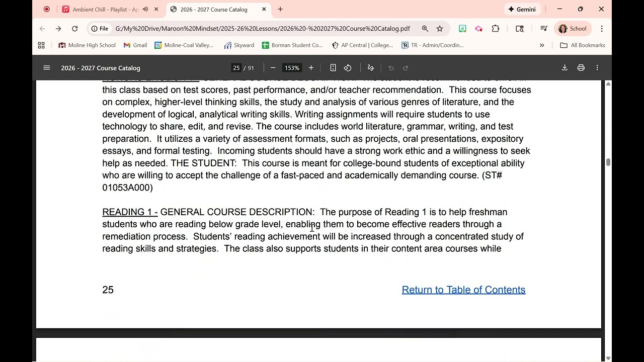Click the READING 1 - course heading

tap(130, 212)
